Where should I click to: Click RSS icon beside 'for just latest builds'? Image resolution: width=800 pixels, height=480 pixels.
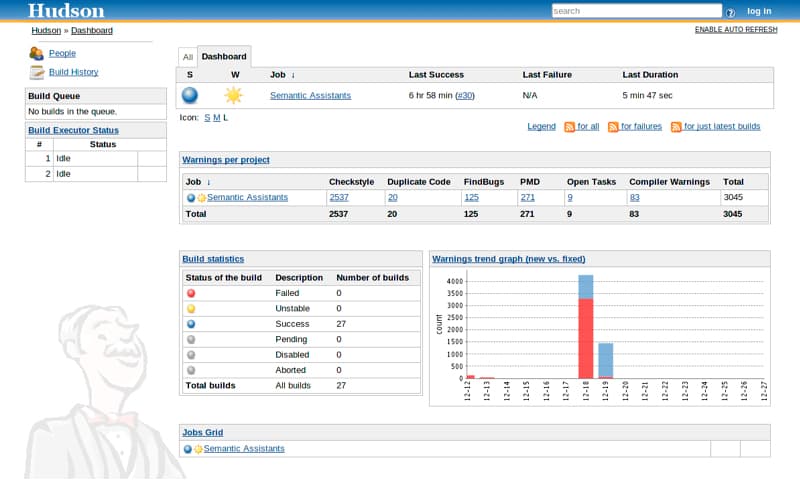[676, 127]
